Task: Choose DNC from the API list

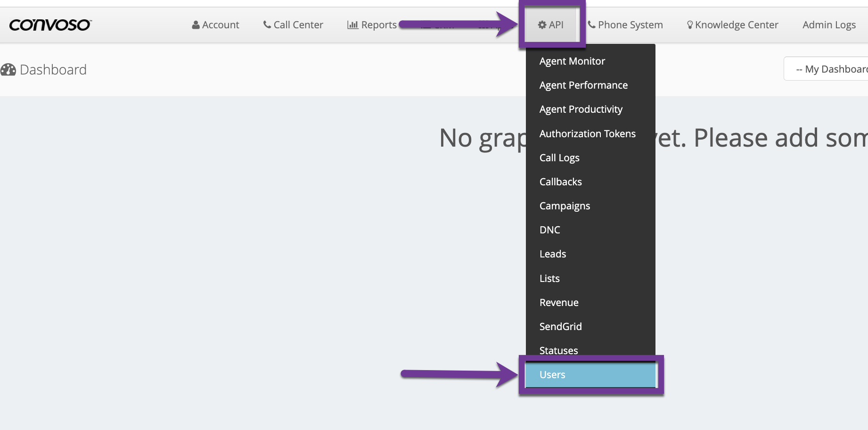Action: pyautogui.click(x=550, y=230)
